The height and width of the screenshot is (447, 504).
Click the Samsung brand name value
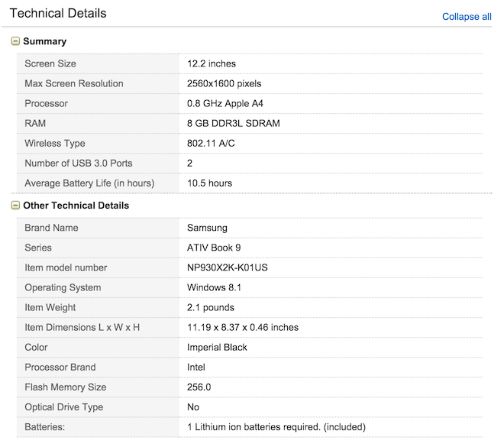[x=207, y=228]
